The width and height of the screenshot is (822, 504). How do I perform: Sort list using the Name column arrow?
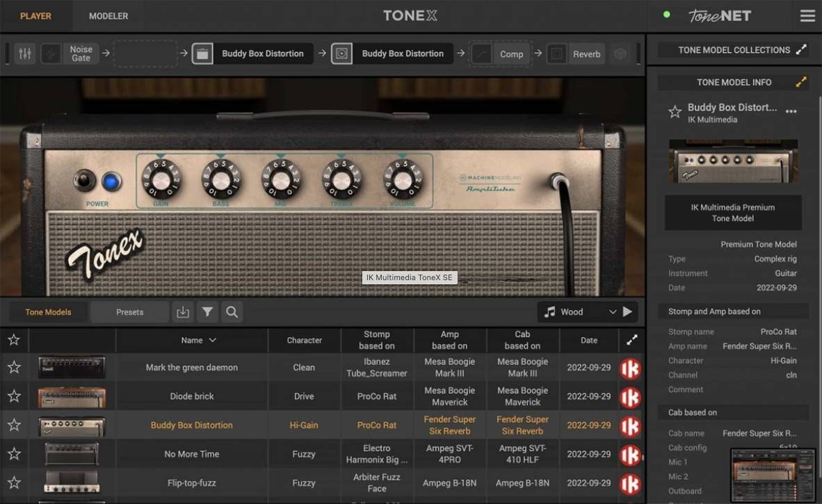coord(213,340)
